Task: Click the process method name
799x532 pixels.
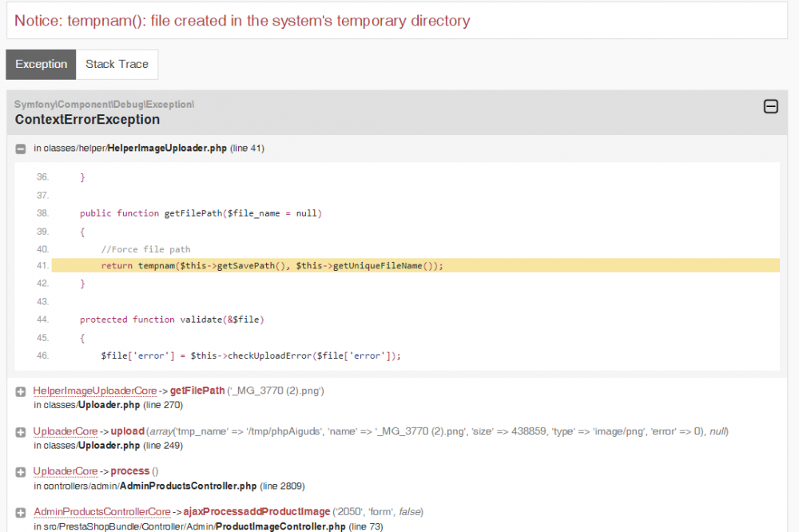Action: (129, 471)
